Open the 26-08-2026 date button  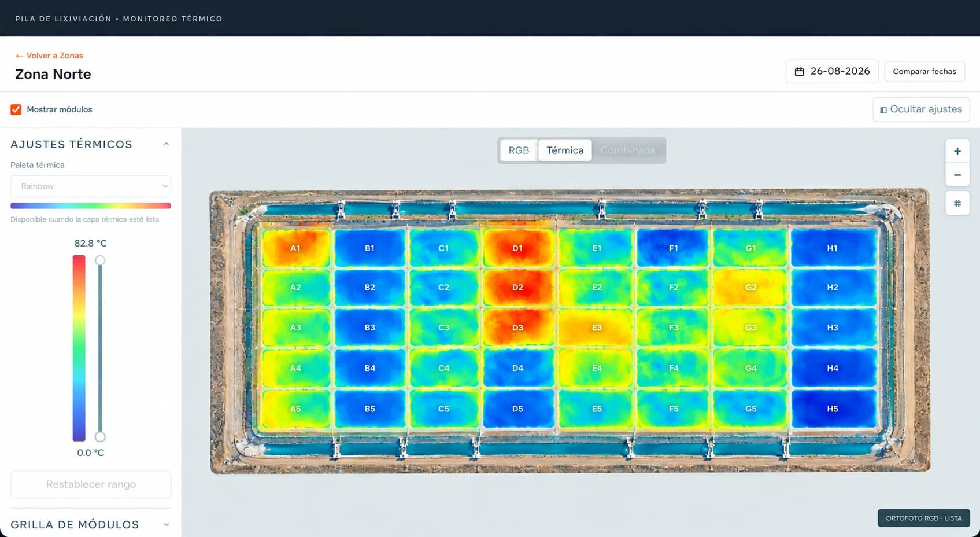coord(832,71)
